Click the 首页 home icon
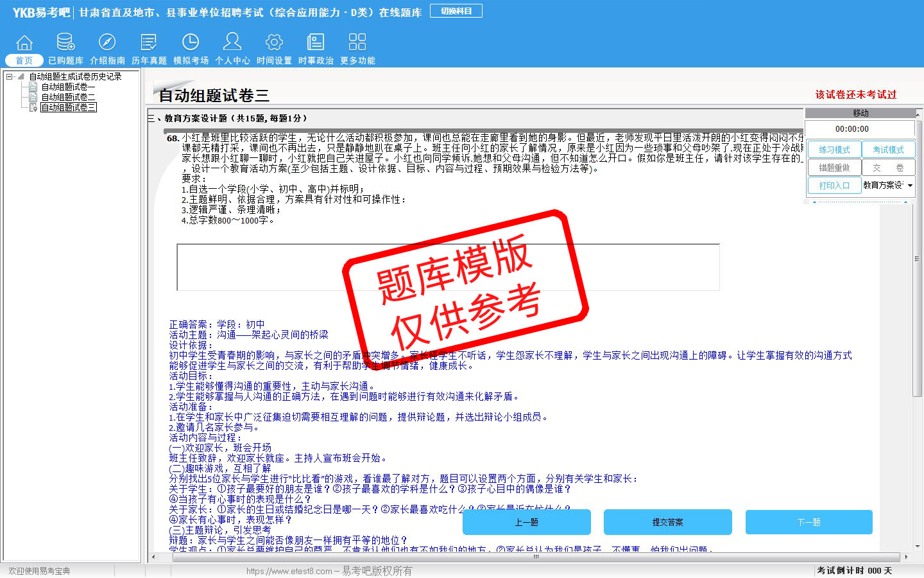The height and width of the screenshot is (578, 924). point(24,43)
